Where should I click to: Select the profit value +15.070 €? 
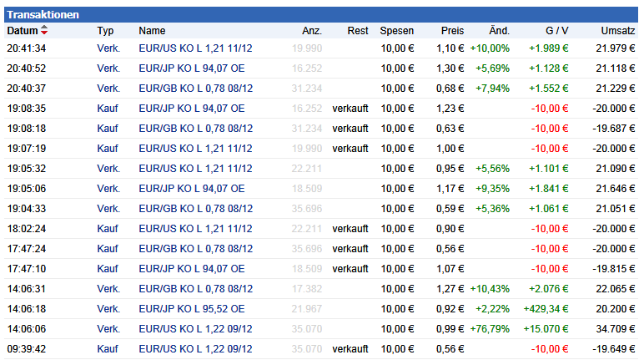pos(546,329)
